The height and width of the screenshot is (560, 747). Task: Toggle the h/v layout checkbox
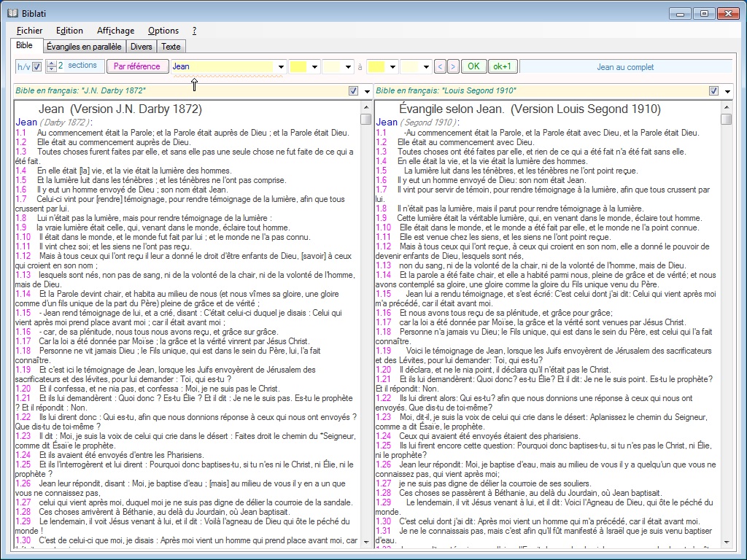(x=36, y=66)
